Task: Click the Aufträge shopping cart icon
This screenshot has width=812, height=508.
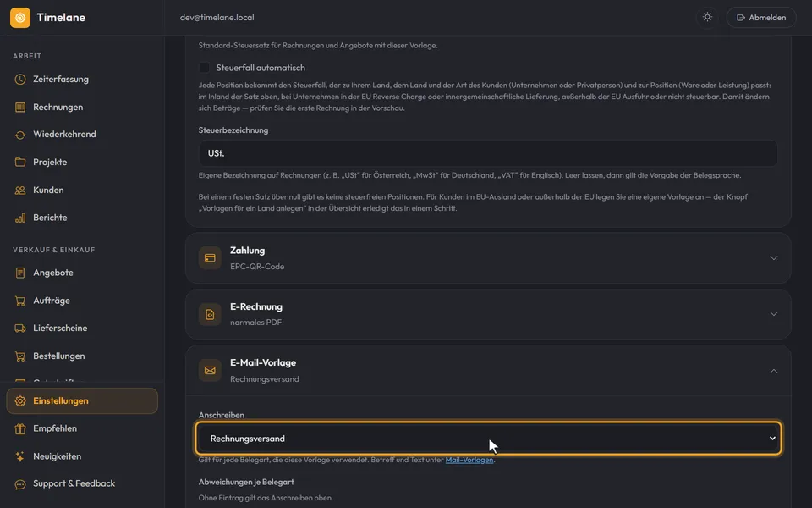Action: point(20,301)
